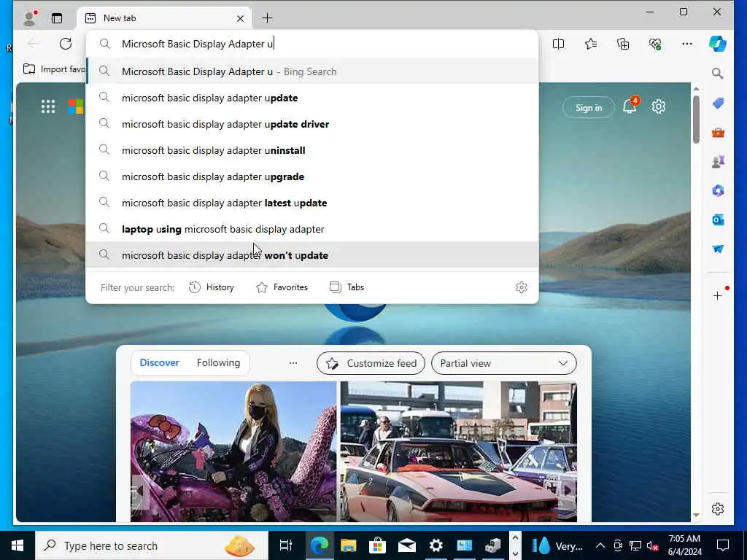Viewport: 747px width, 560px height.
Task: Open the app launcher grid icon on the page
Action: (48, 106)
